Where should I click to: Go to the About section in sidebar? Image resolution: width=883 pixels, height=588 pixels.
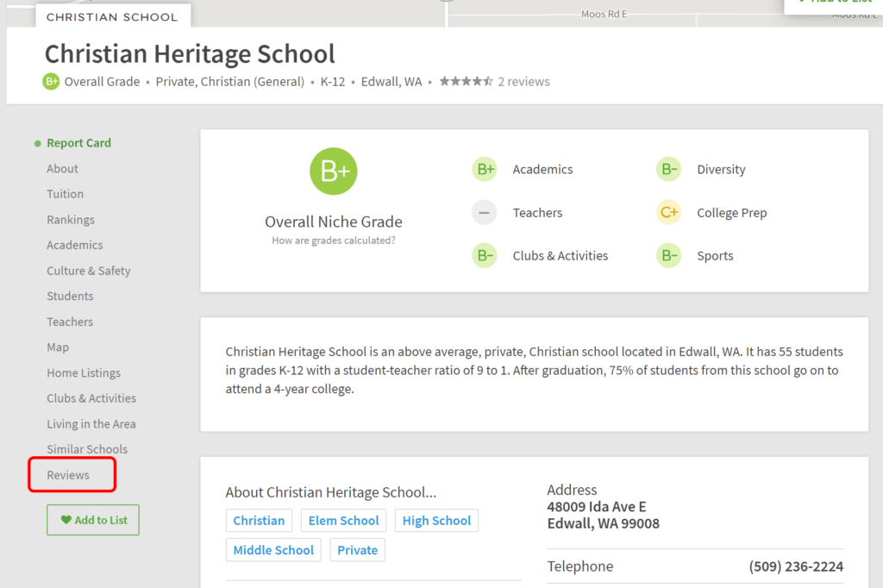tap(62, 168)
